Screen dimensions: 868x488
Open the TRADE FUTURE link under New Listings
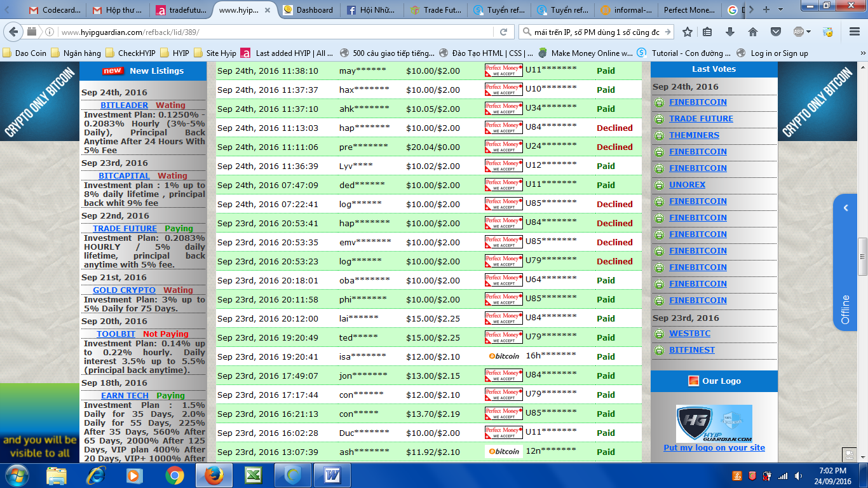(125, 229)
